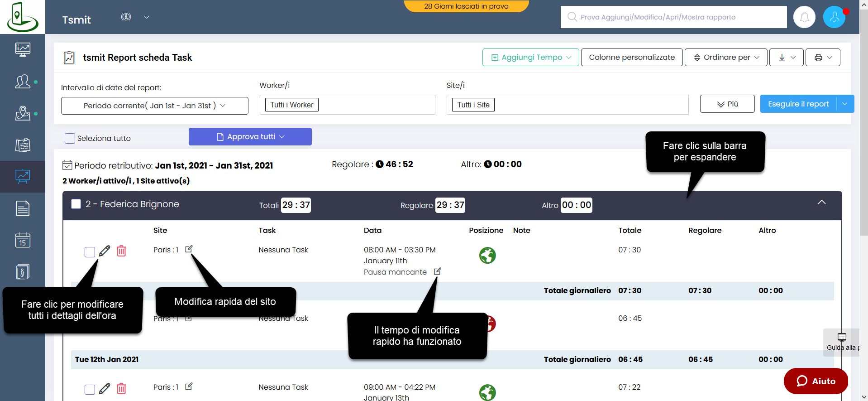The width and height of the screenshot is (868, 401).
Task: Open the Aggiungi Tempo menu
Action: (530, 58)
